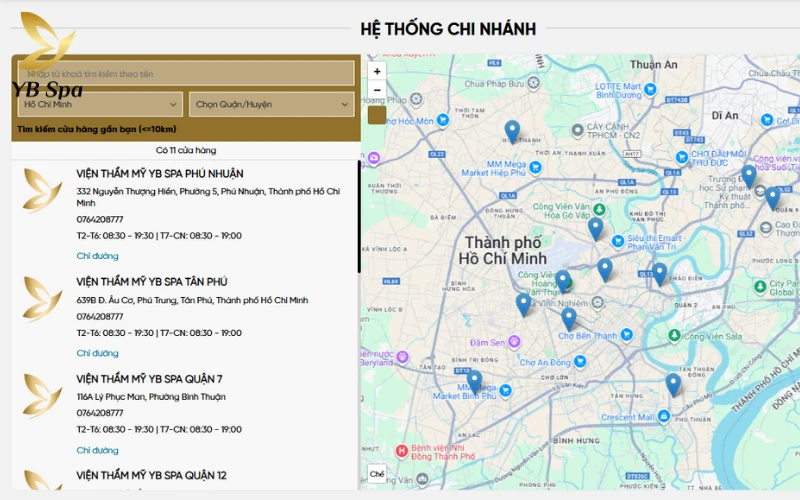Click the Bệnh viện Nhi Đồng hospital marker
This screenshot has width=800, height=500.
pyautogui.click(x=402, y=451)
